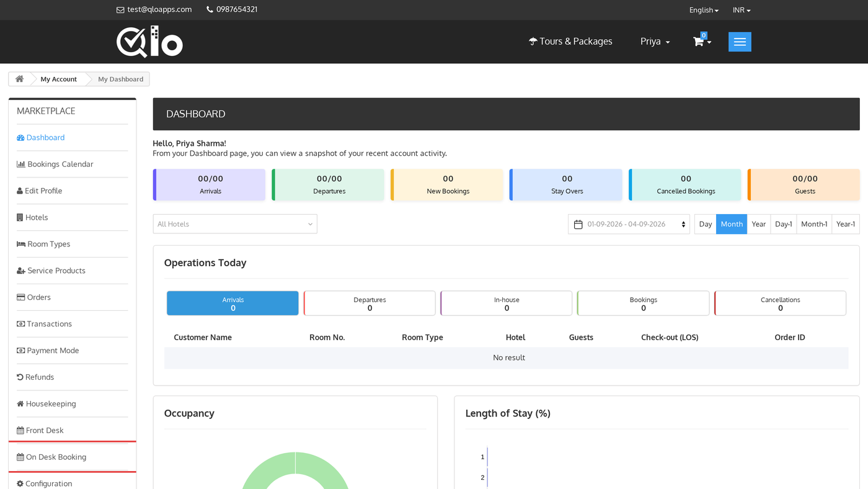
Task: Switch to the In-house operations tab
Action: [x=507, y=303]
